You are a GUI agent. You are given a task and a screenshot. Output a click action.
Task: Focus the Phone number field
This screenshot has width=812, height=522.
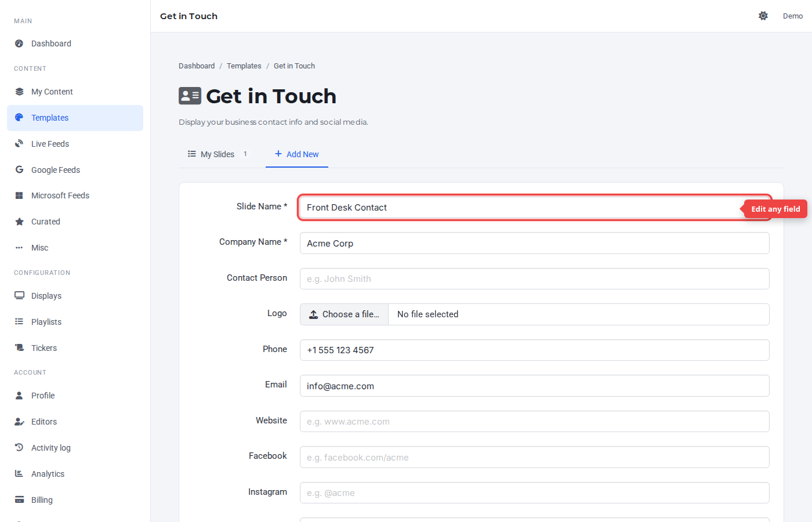pos(535,350)
